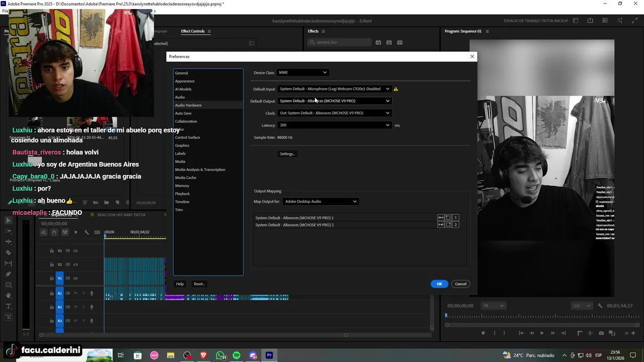Screen dimensions: 644x362
Task: Open WhatsApp from the taskbar
Action: [220, 355]
